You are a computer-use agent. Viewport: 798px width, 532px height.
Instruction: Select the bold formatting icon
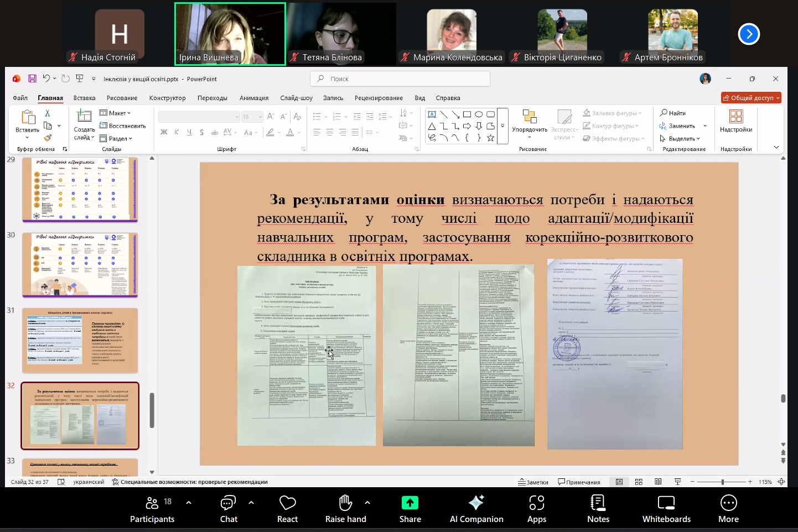point(164,132)
